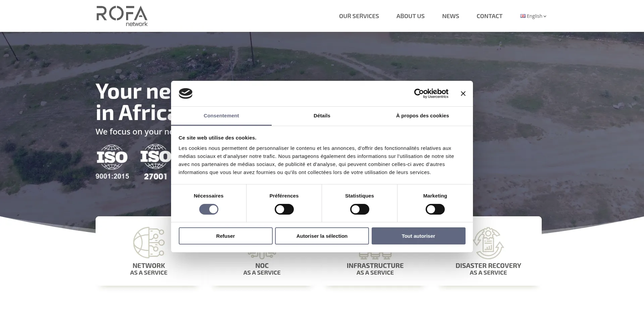
Task: Close the cookie consent dialog
Action: [x=463, y=94]
